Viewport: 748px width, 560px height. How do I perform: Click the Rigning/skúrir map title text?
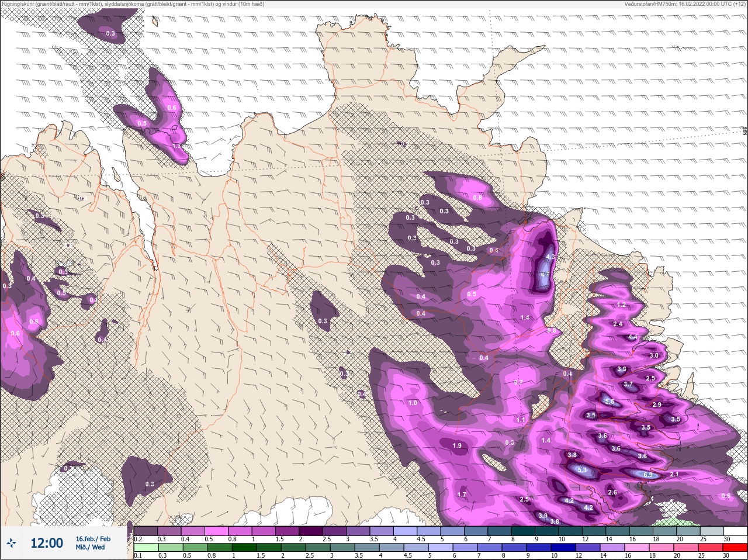click(132, 4)
